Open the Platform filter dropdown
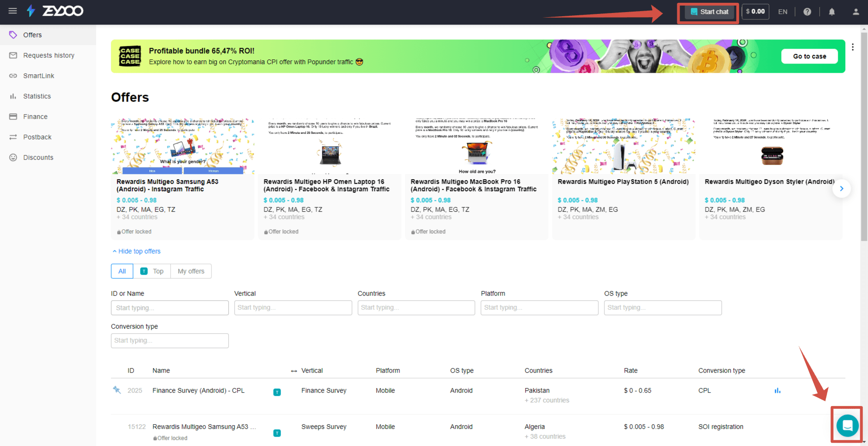The width and height of the screenshot is (868, 446). [x=540, y=308]
